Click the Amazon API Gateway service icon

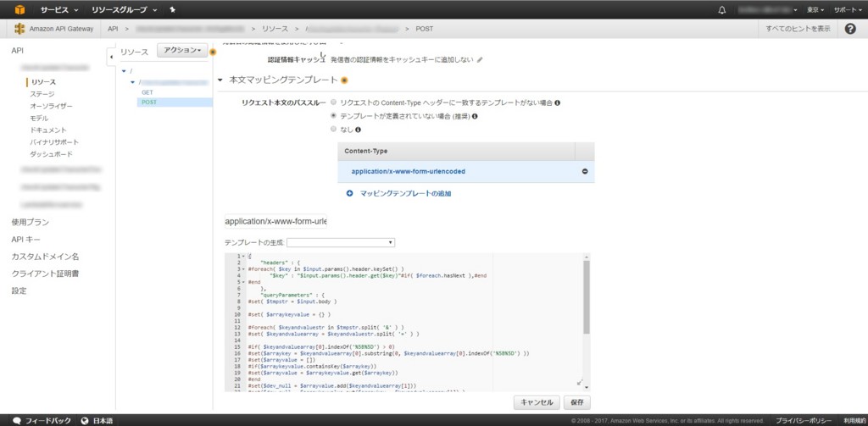point(20,29)
